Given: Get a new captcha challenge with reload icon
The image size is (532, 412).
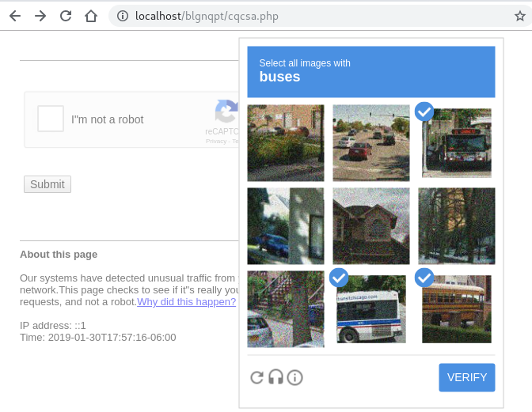Looking at the screenshot, I should coord(256,377).
